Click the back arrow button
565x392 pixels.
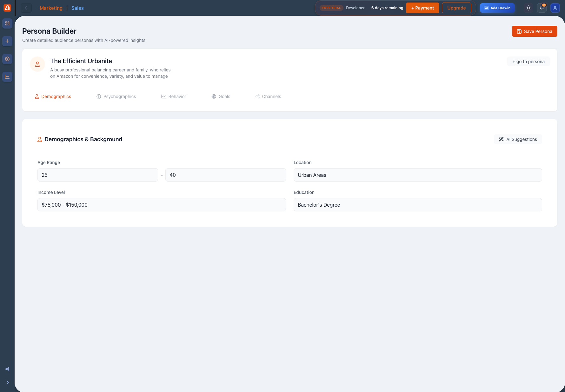tap(26, 8)
